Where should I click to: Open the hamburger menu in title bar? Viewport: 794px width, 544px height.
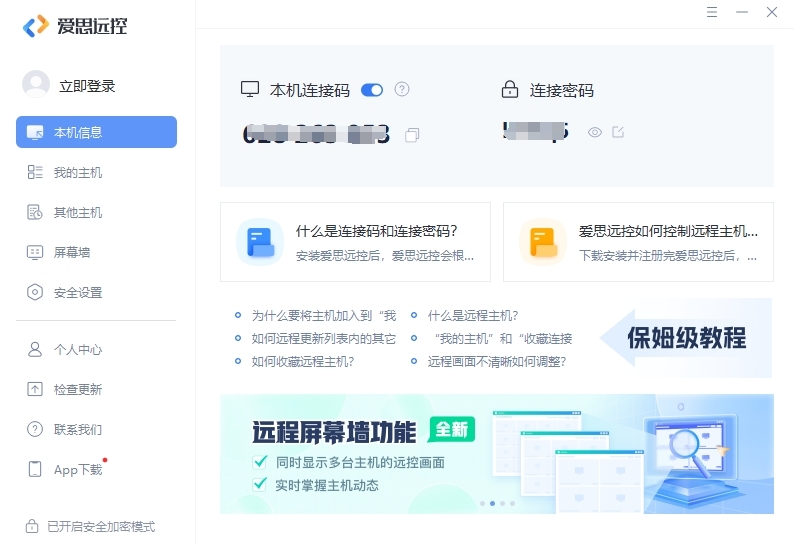(x=712, y=12)
